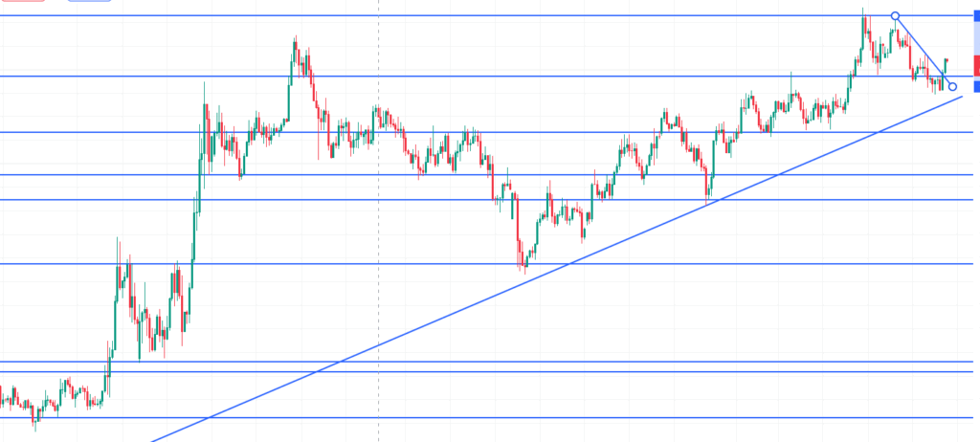The height and width of the screenshot is (442, 980).
Task: Select the lower line of the close pair
Action: (x=487, y=371)
